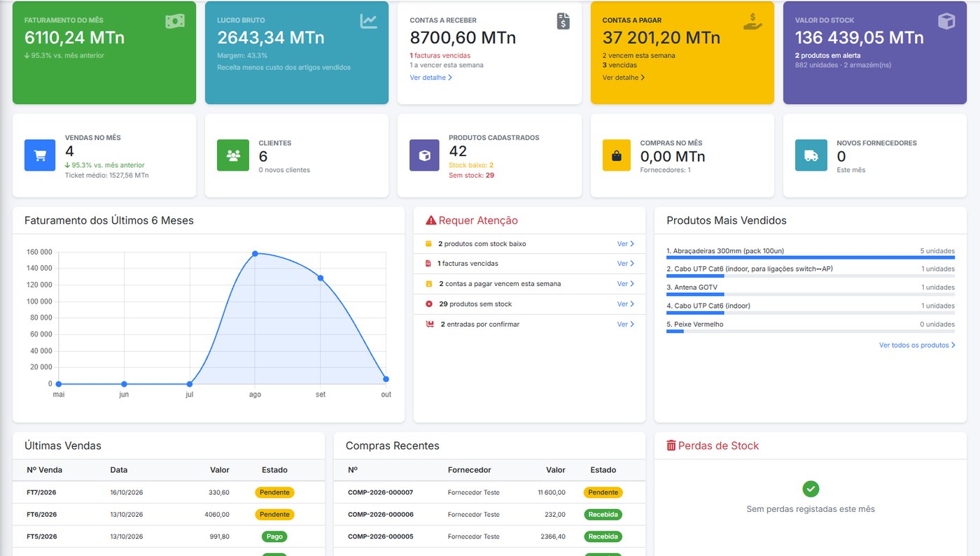The image size is (980, 556).
Task: Click the green people icon beside Clientes
Action: pos(232,156)
